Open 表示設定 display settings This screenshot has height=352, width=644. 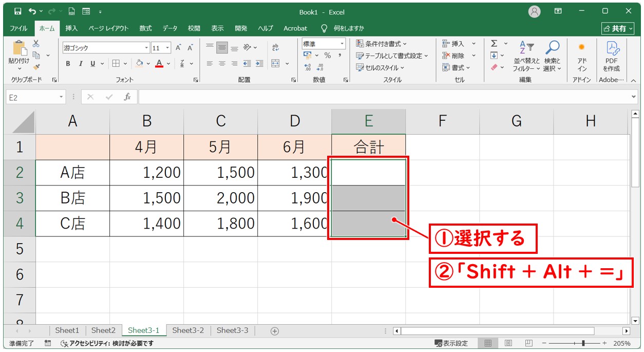click(451, 343)
